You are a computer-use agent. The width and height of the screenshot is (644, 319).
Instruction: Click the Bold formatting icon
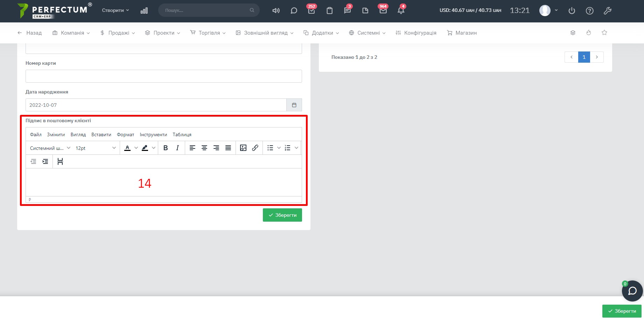click(x=166, y=148)
